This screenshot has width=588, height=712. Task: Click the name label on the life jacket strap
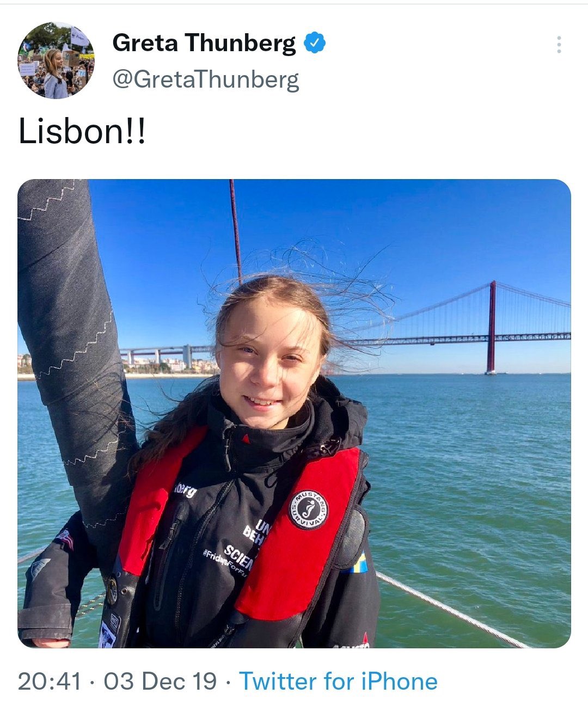tap(185, 489)
